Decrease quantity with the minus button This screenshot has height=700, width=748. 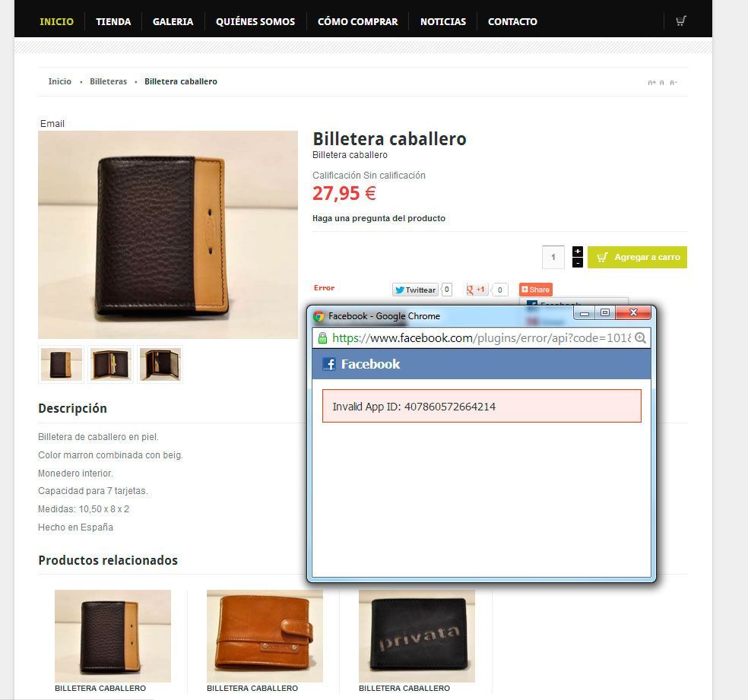pos(577,263)
